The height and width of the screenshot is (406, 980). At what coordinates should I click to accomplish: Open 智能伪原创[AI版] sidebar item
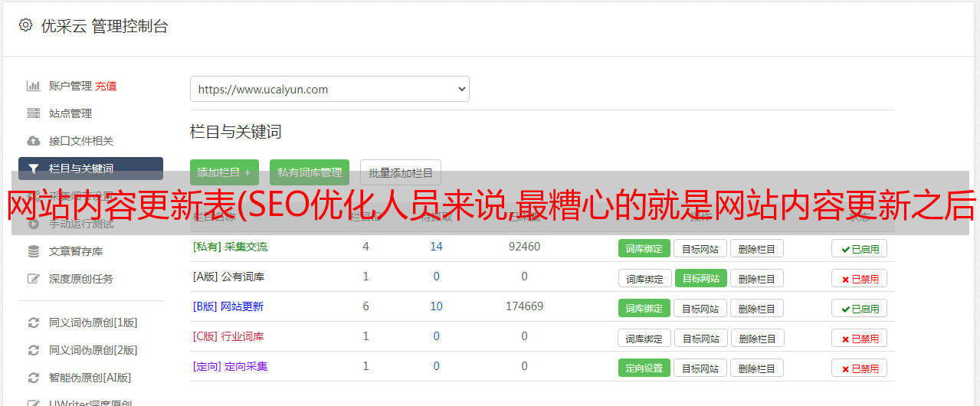pyautogui.click(x=90, y=378)
